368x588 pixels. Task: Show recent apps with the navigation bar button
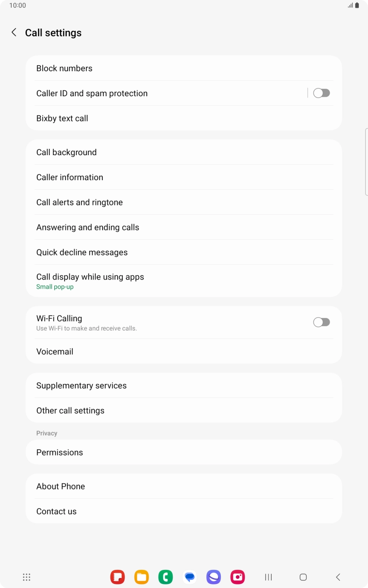click(269, 577)
